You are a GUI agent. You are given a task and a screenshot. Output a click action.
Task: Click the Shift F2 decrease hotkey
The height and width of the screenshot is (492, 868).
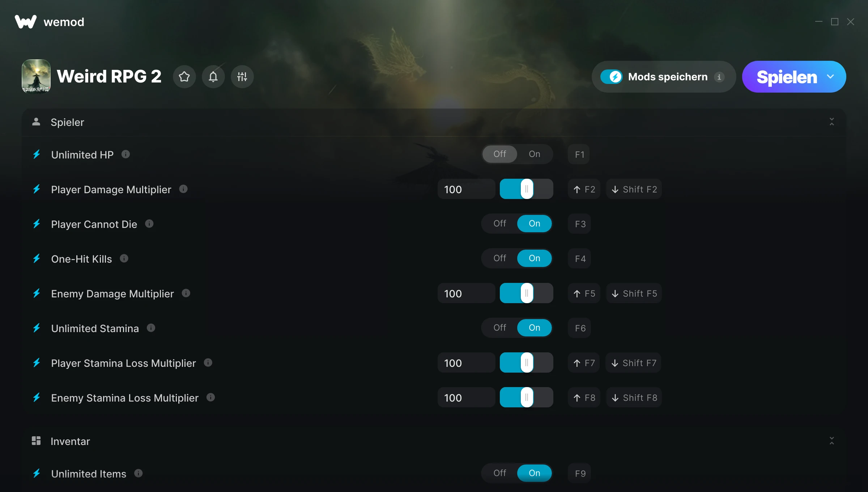[x=634, y=189]
